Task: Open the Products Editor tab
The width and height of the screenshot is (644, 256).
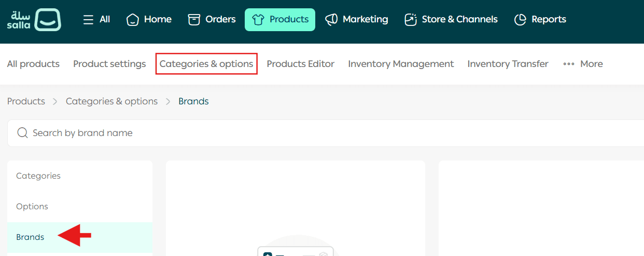Action: click(300, 64)
